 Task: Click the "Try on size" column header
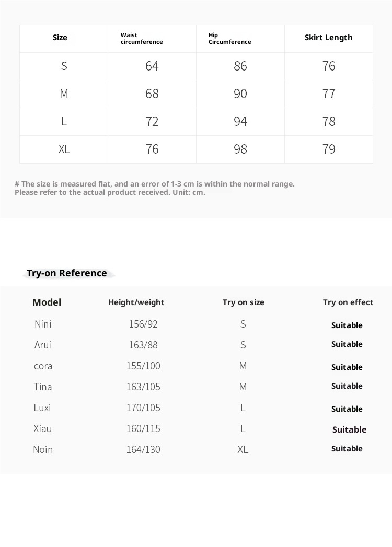[243, 302]
